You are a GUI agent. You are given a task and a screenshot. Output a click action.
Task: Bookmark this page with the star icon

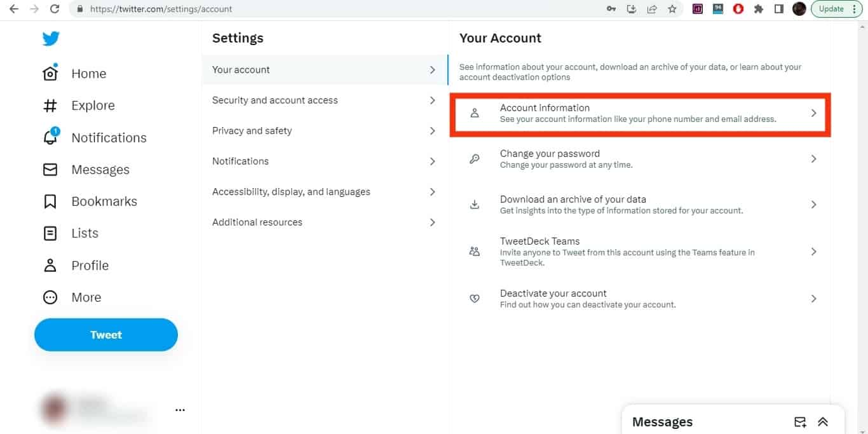click(672, 9)
